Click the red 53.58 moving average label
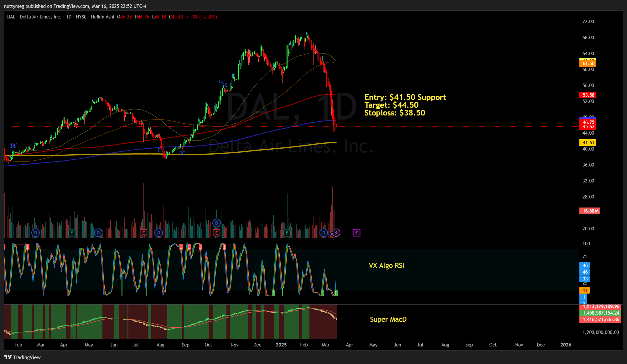 [588, 95]
